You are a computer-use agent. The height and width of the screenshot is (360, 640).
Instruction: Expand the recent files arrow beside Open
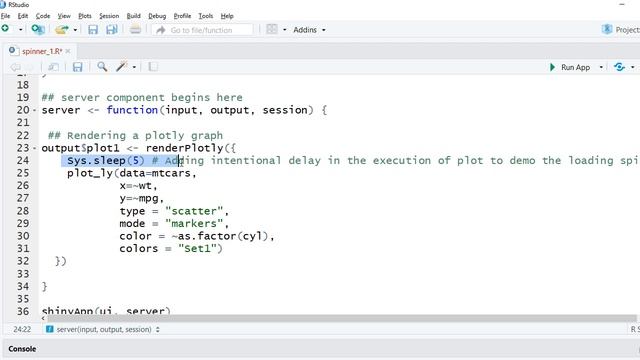(x=75, y=30)
